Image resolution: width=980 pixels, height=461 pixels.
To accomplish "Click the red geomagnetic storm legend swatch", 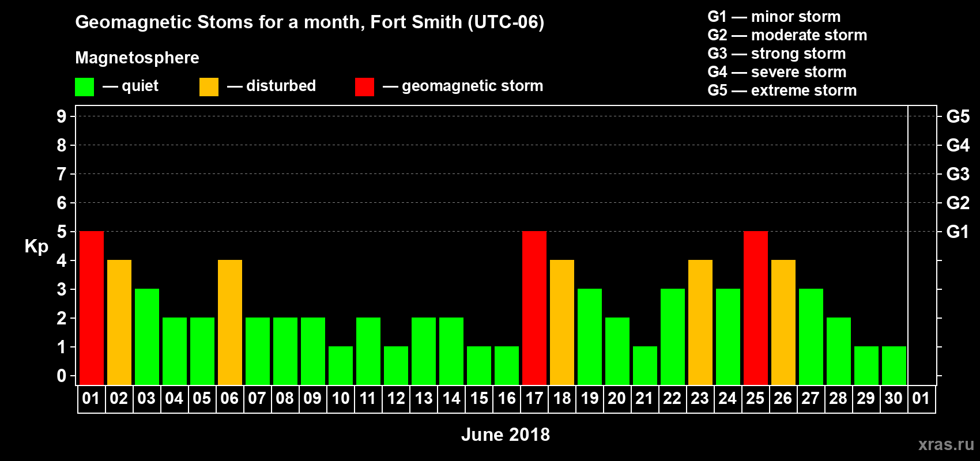I will [x=364, y=87].
